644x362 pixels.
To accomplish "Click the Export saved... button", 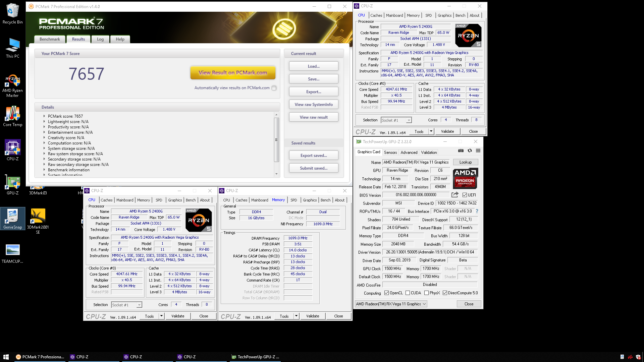I will tap(314, 156).
